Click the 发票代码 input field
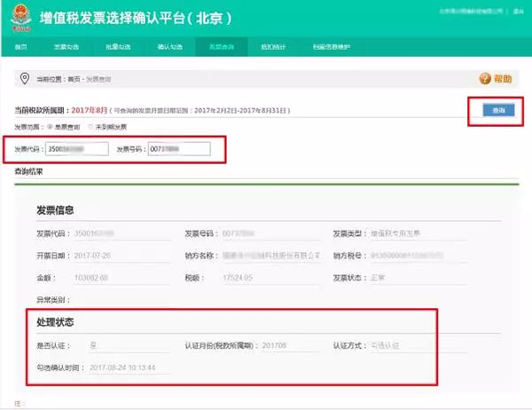The width and height of the screenshot is (532, 410). click(77, 148)
